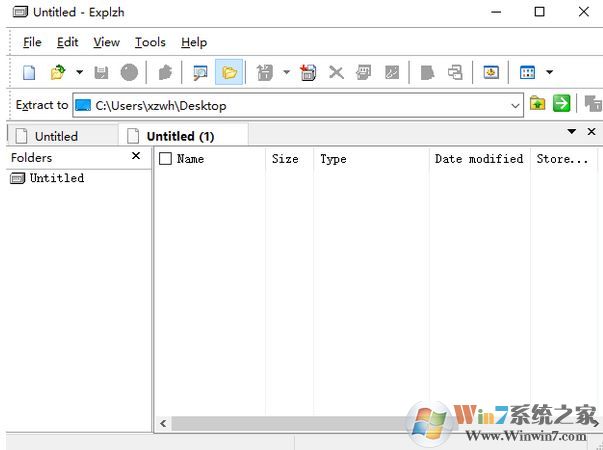This screenshot has width=603, height=450.
Task: Click the browse-for-folder icon beside path
Action: coord(538,104)
